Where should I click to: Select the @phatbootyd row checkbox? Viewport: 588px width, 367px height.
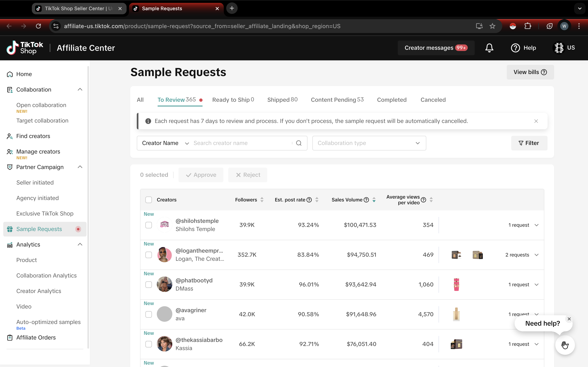point(148,284)
